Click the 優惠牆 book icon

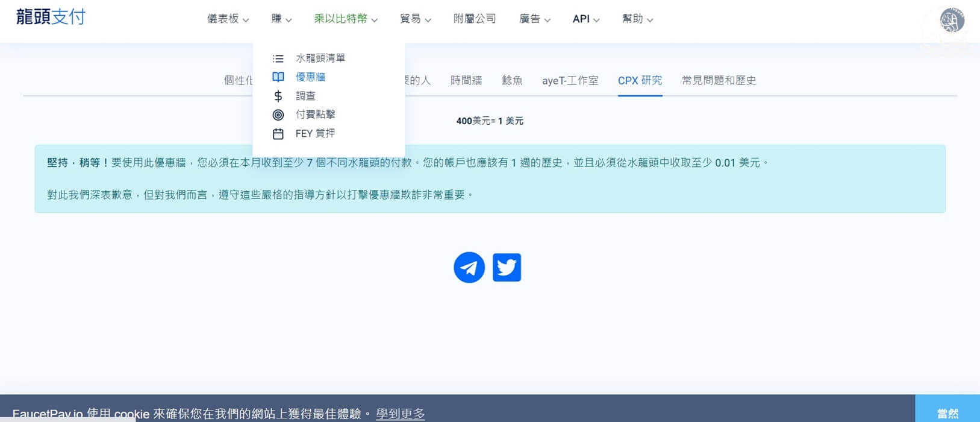[278, 77]
